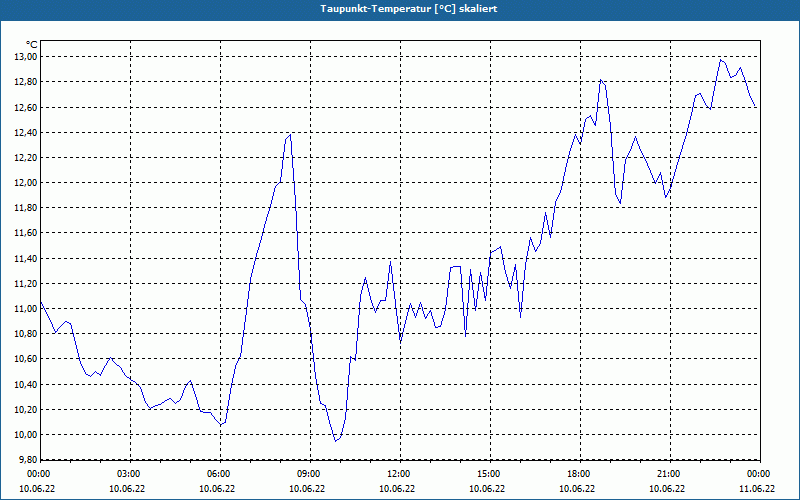800x500 pixels.
Task: Pick the 21:00 x-axis label
Action: pyautogui.click(x=670, y=474)
